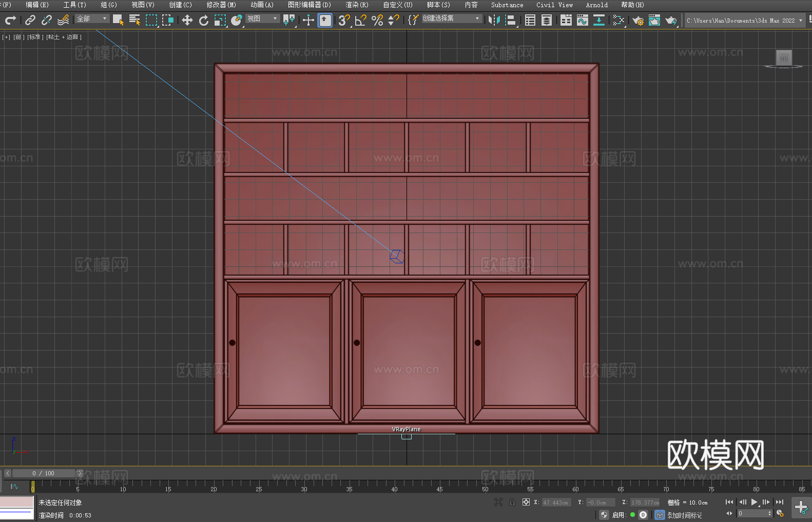Toggle Window/Crossing selection mode

(168, 20)
